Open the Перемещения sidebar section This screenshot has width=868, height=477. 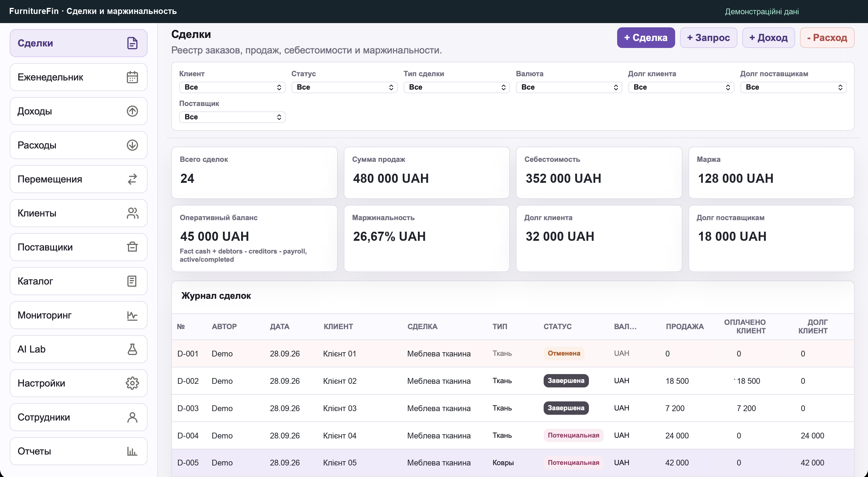(79, 179)
